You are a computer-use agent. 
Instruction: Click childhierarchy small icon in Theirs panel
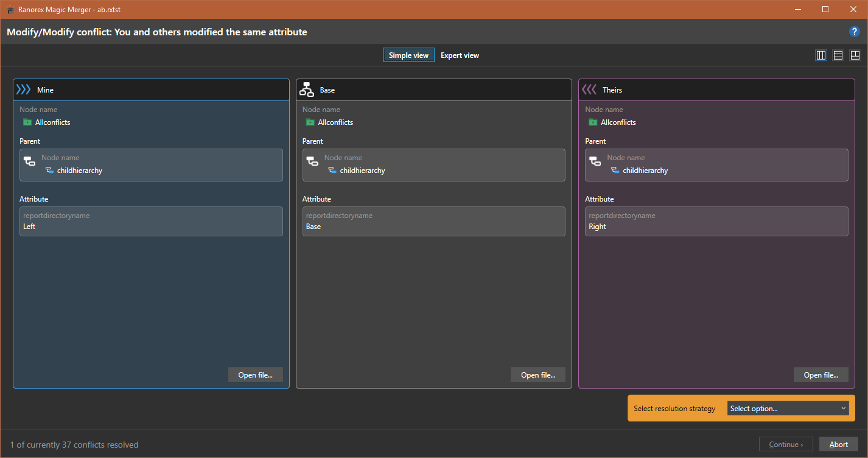tap(615, 171)
